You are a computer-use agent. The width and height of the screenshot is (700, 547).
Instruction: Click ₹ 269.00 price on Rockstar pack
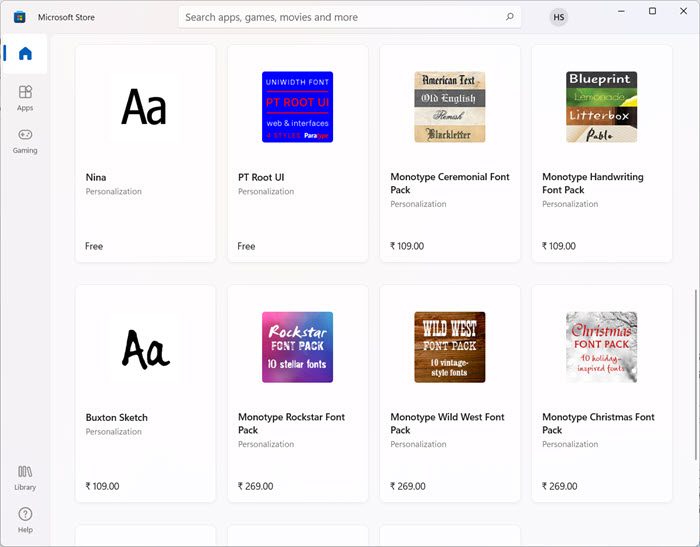(255, 486)
